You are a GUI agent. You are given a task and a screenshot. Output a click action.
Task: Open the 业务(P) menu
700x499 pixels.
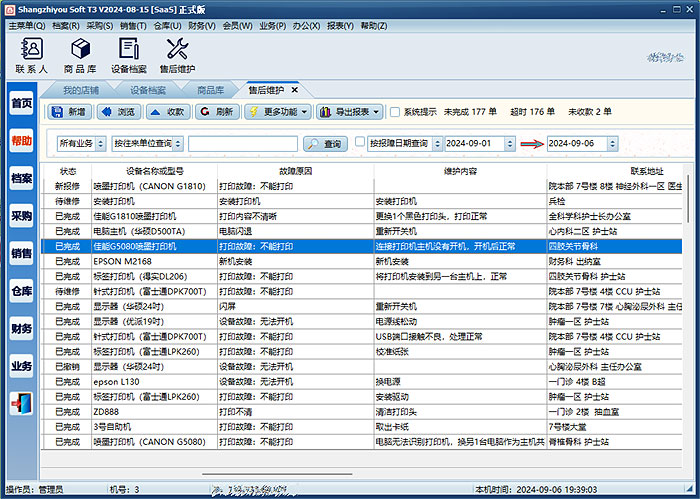pyautogui.click(x=272, y=26)
